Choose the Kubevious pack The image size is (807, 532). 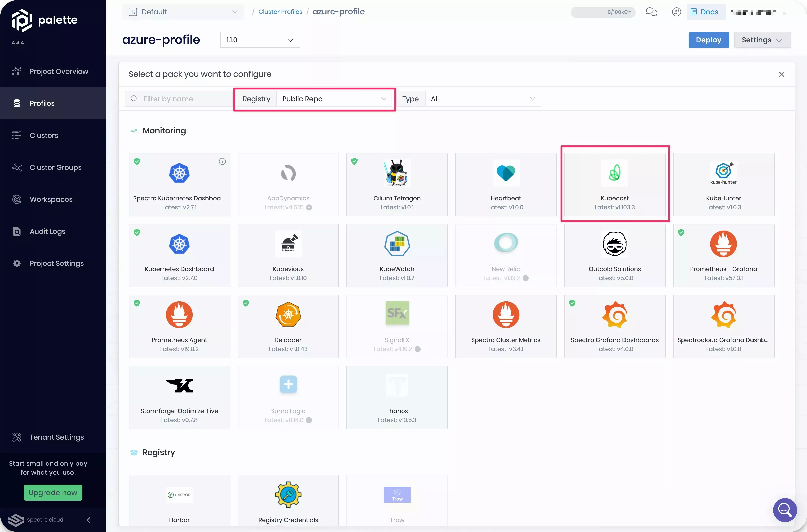(288, 255)
